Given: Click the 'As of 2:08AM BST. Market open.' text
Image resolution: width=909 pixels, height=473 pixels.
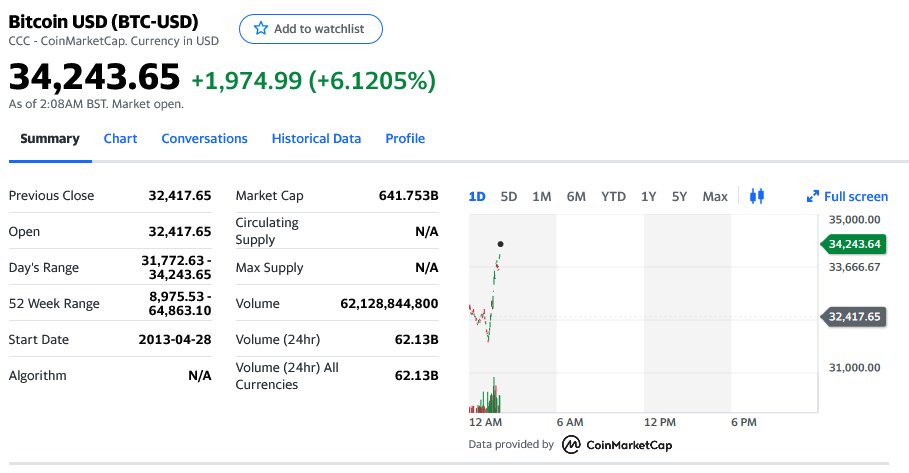Looking at the screenshot, I should tap(96, 104).
